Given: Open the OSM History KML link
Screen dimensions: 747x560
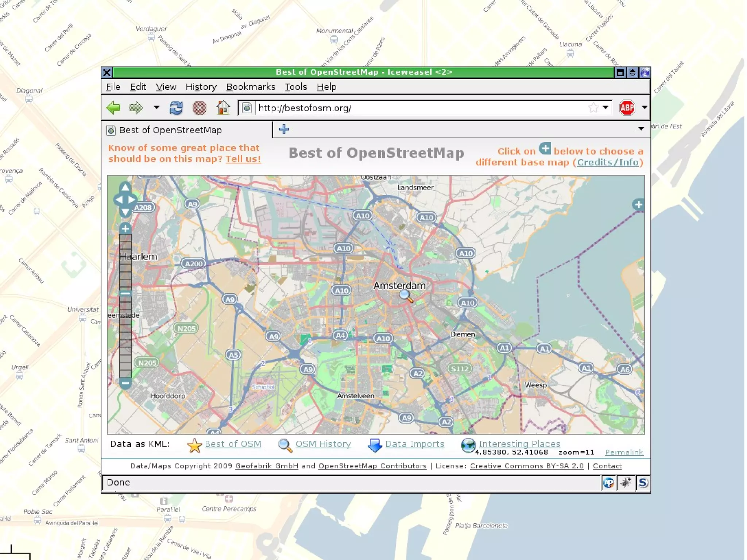Looking at the screenshot, I should pyautogui.click(x=323, y=444).
